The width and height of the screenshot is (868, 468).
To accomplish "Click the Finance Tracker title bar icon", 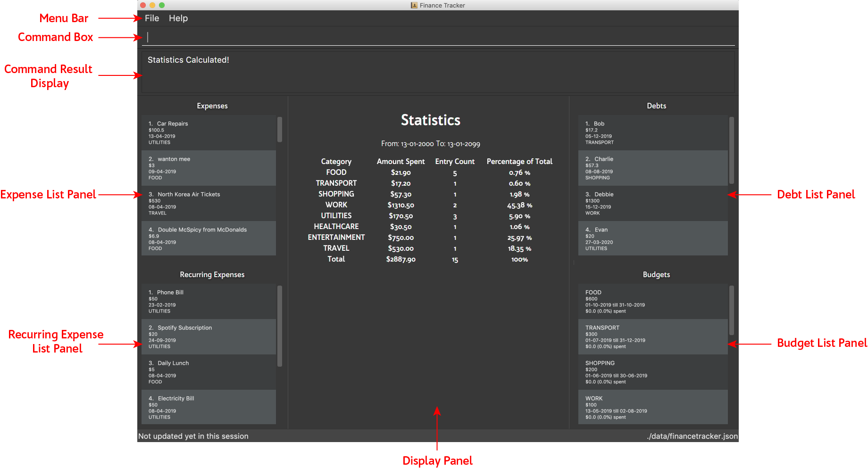I will pyautogui.click(x=414, y=5).
